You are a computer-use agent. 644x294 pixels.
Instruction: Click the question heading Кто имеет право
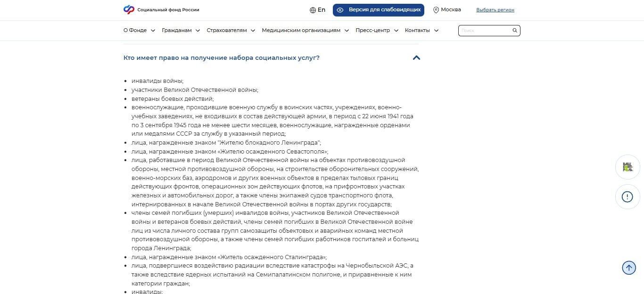click(222, 58)
